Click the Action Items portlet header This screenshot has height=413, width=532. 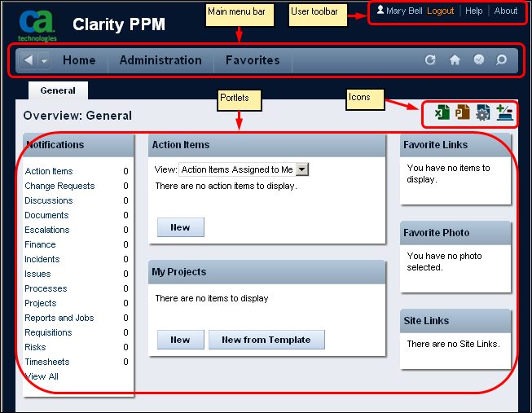[266, 145]
